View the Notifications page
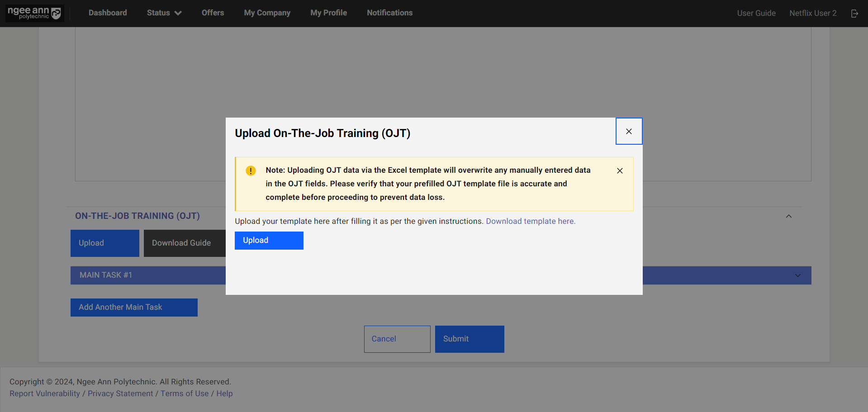868x412 pixels. (389, 13)
